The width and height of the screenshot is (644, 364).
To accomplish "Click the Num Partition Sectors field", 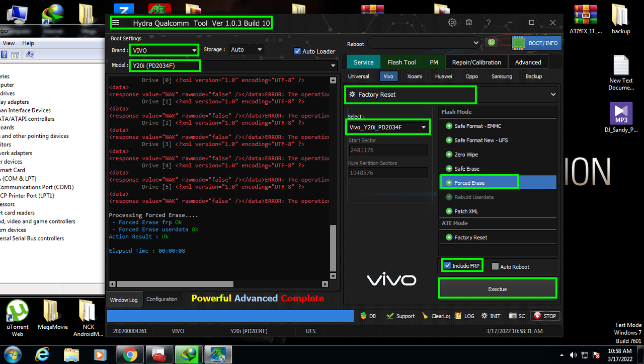I will tap(388, 173).
